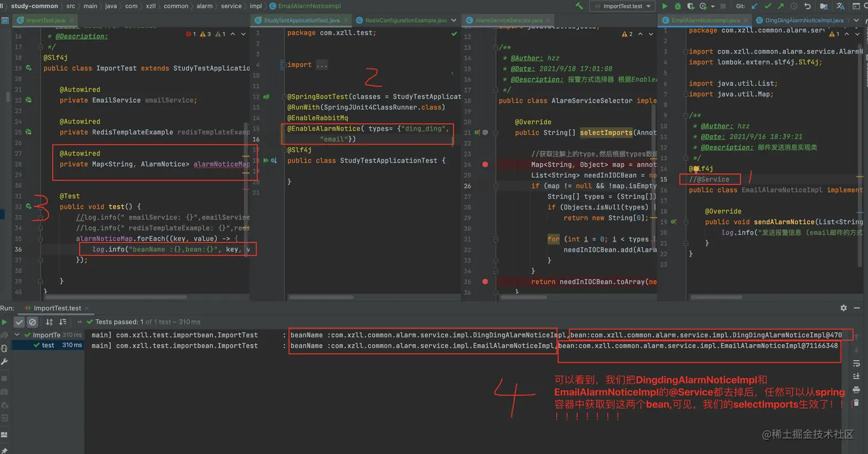Select the 'test' row in test results
The height and width of the screenshot is (454, 868).
click(x=48, y=345)
